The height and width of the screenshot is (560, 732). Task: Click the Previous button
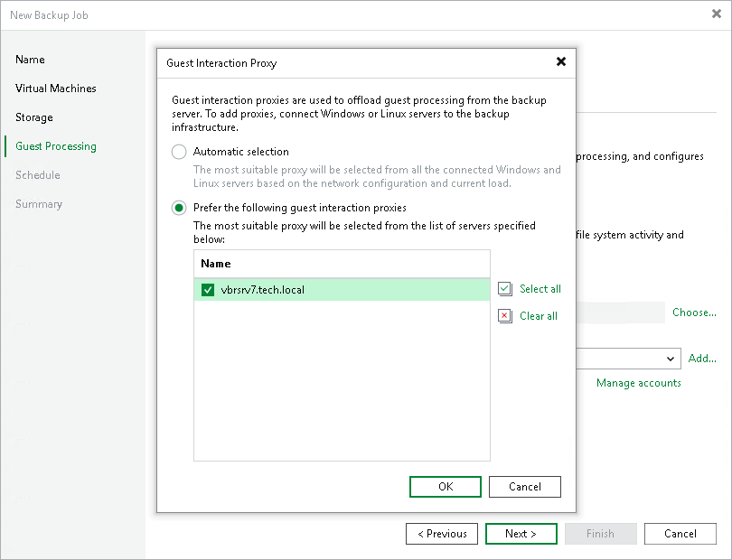(x=442, y=534)
